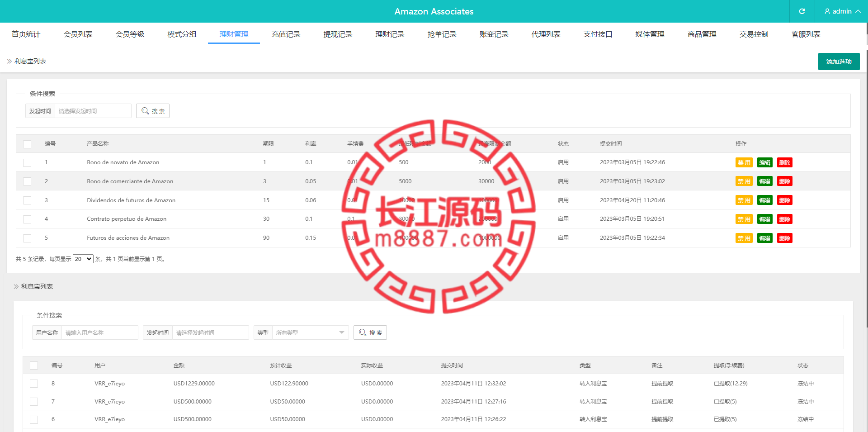Click the 发起时间 field in second search panel
This screenshot has width=868, height=432.
(210, 332)
